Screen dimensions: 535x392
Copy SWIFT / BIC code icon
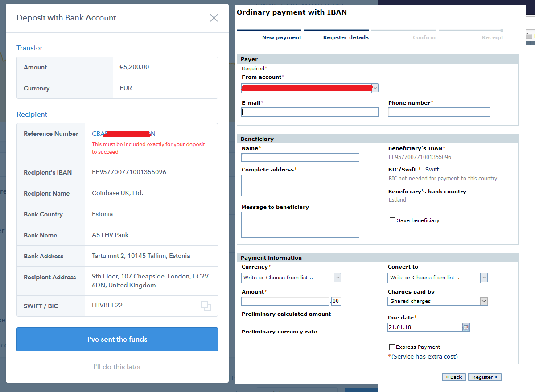click(x=206, y=306)
